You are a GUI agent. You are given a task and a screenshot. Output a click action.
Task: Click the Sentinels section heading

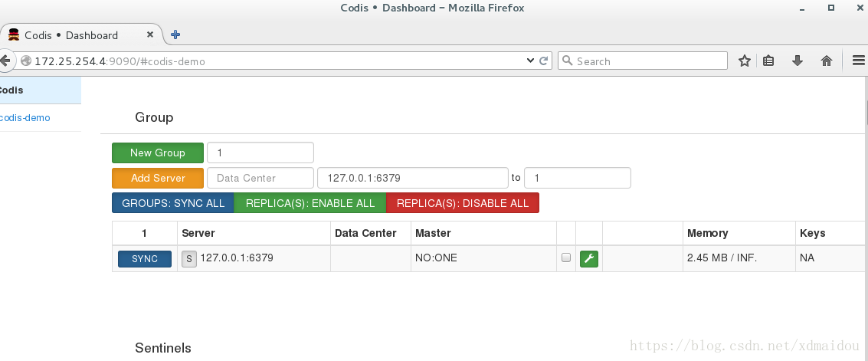(163, 348)
